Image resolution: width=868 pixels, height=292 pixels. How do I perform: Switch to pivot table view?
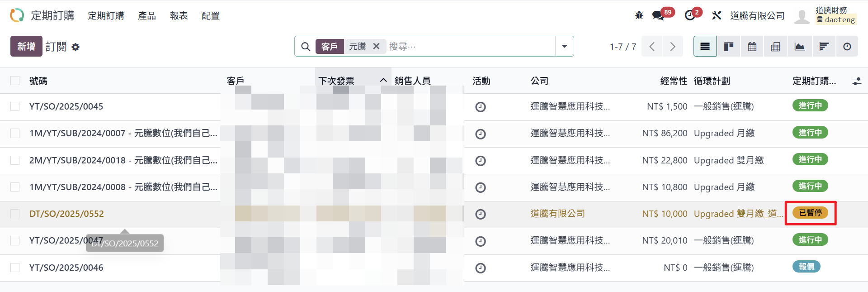(775, 47)
